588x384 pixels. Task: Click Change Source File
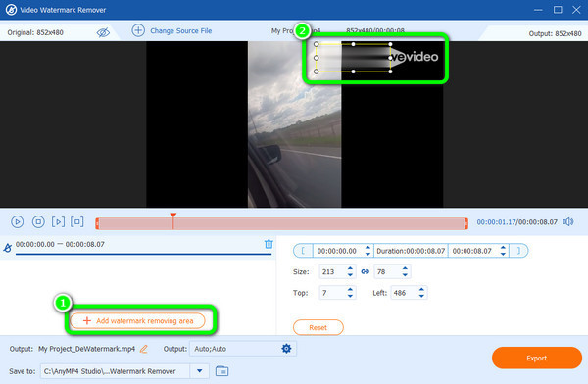tap(172, 30)
